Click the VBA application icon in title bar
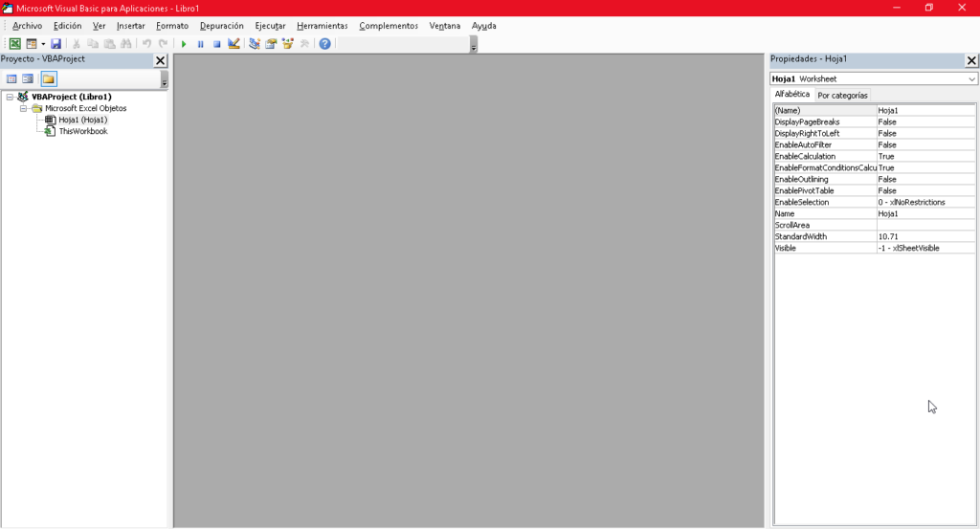 point(8,8)
